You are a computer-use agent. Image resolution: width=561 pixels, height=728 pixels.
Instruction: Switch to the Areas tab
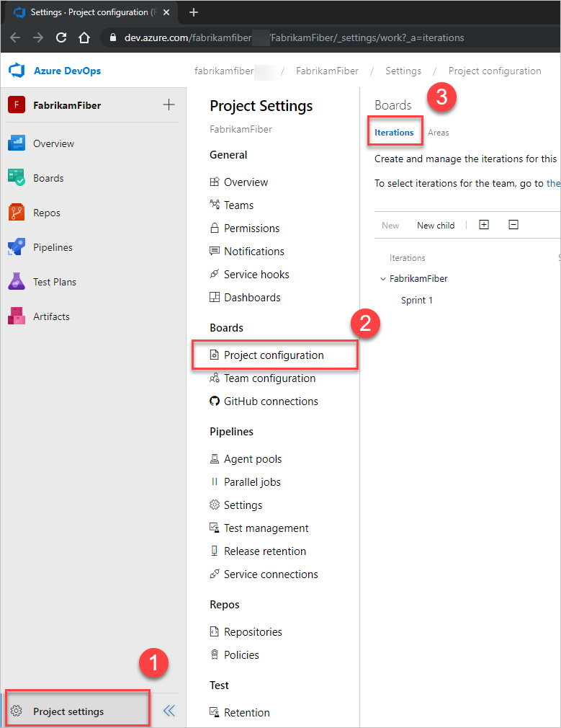[438, 133]
